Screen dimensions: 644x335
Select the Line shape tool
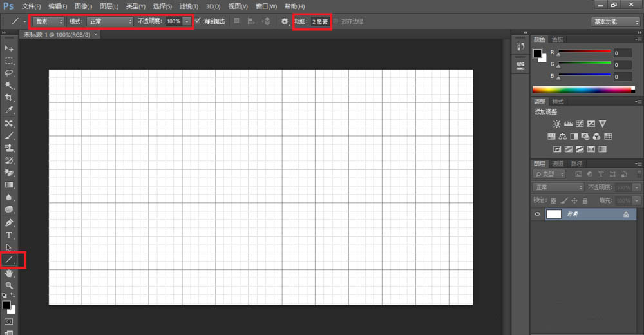tap(8, 260)
